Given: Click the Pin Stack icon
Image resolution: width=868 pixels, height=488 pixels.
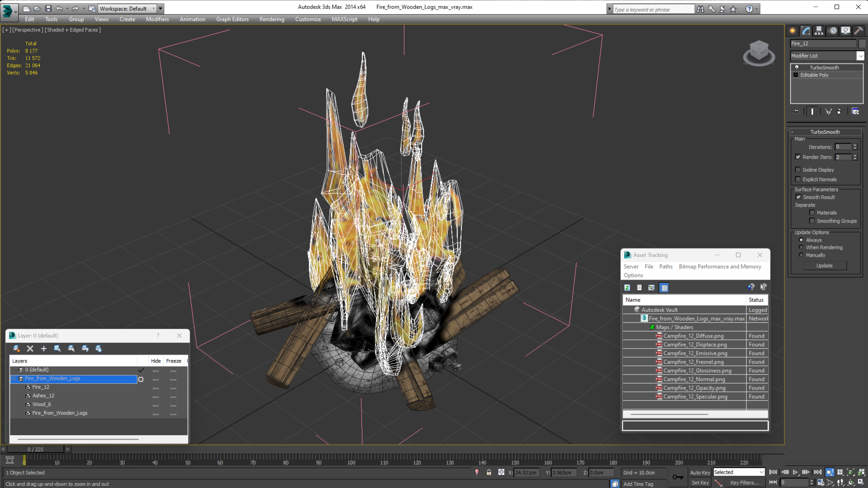Looking at the screenshot, I should (796, 111).
